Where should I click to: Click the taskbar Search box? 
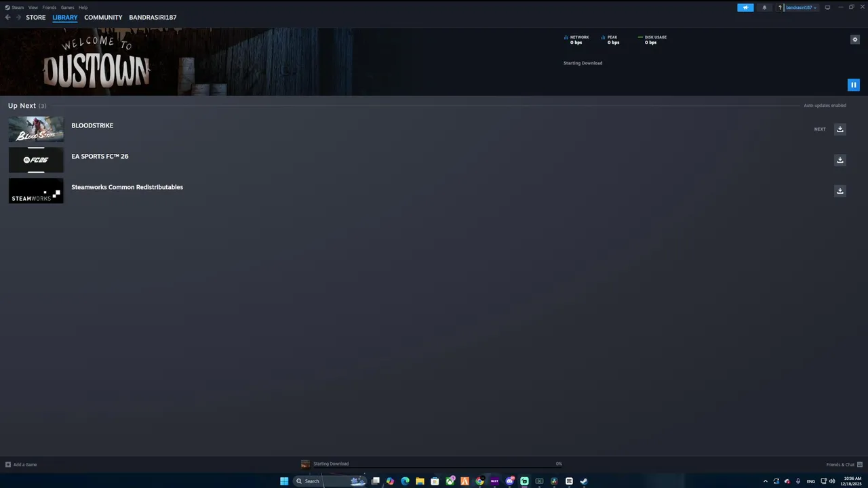point(330,481)
